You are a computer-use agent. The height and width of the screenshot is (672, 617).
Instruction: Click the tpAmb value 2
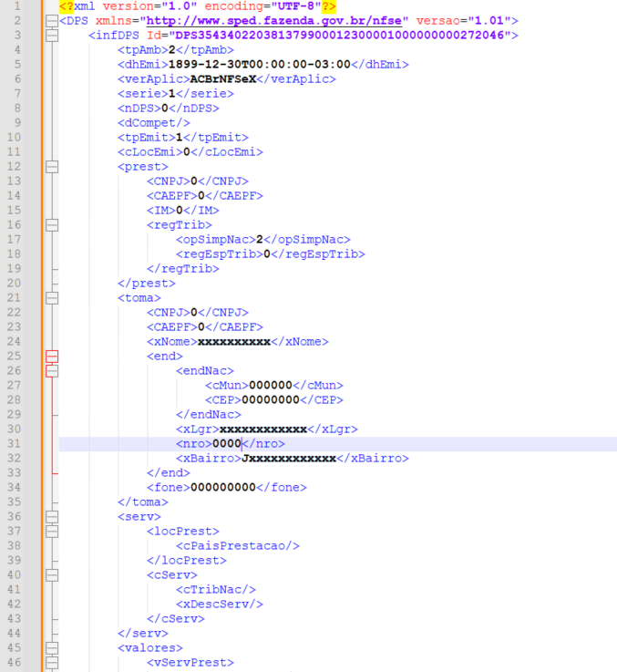(x=172, y=50)
